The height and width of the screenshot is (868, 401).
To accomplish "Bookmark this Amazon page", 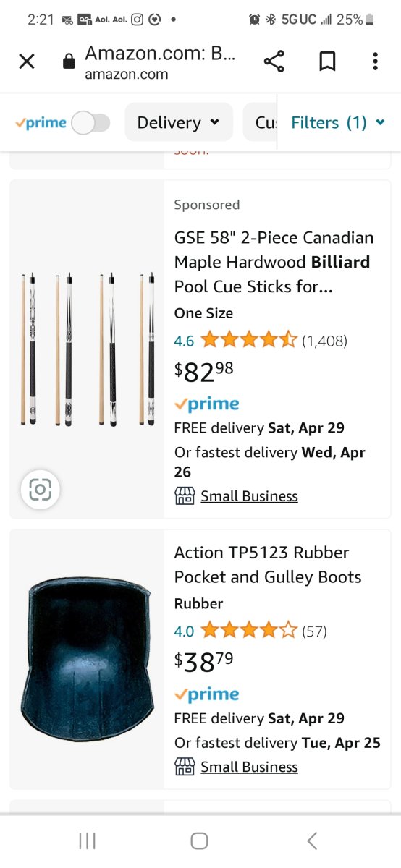I will tap(327, 61).
